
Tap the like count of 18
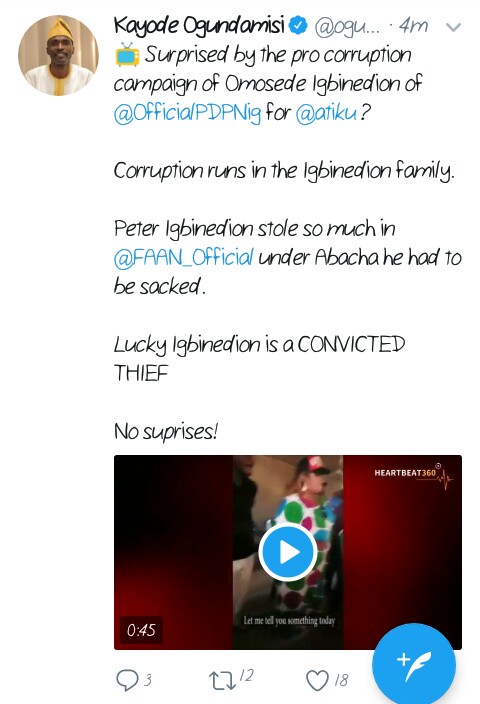[341, 680]
